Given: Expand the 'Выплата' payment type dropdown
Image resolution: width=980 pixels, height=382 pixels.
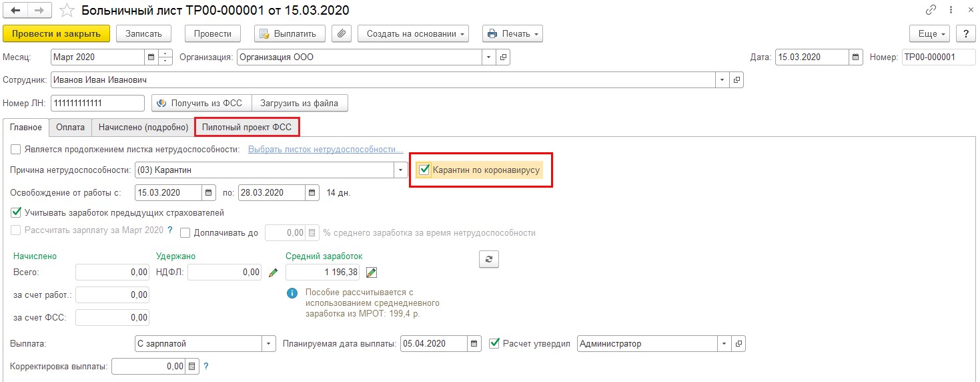Looking at the screenshot, I should [268, 344].
